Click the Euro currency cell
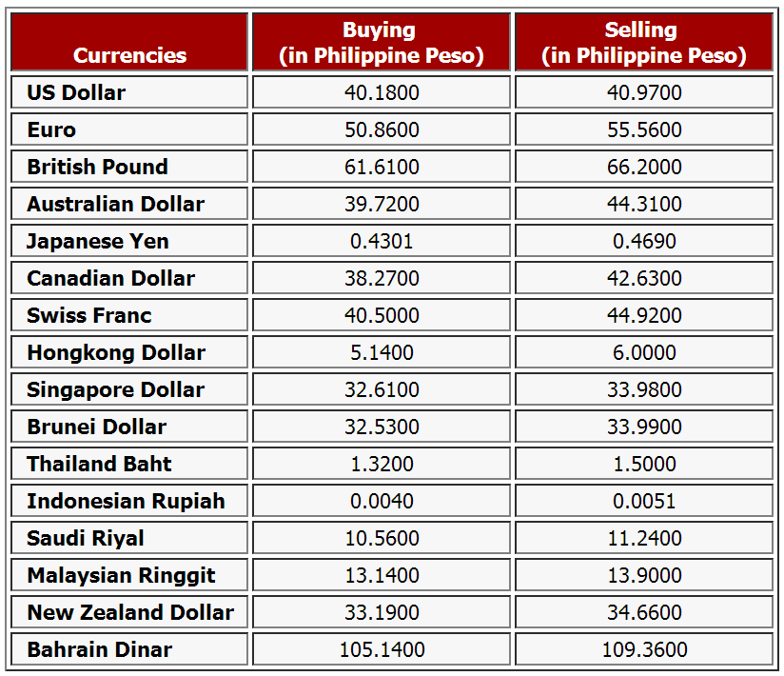The image size is (784, 676). tap(51, 129)
